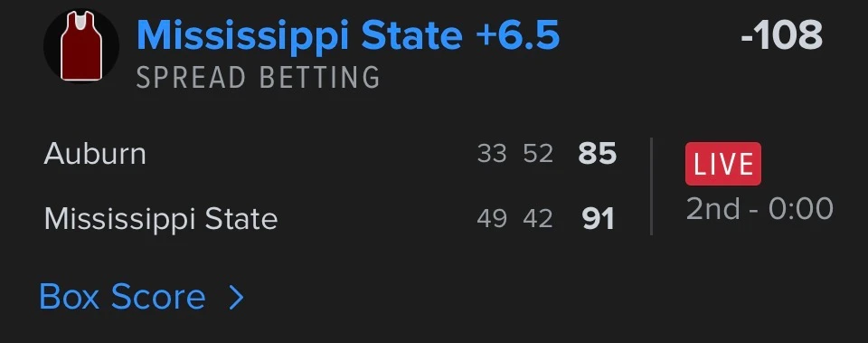Select the Auburn team name
Viewport: 868px width, 343px height.
[x=95, y=154]
